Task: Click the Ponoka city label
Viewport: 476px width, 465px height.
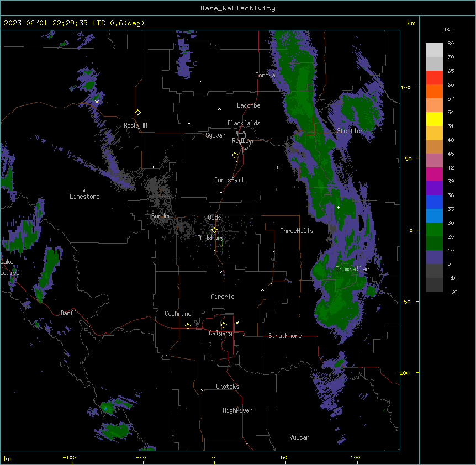Action: pos(265,75)
